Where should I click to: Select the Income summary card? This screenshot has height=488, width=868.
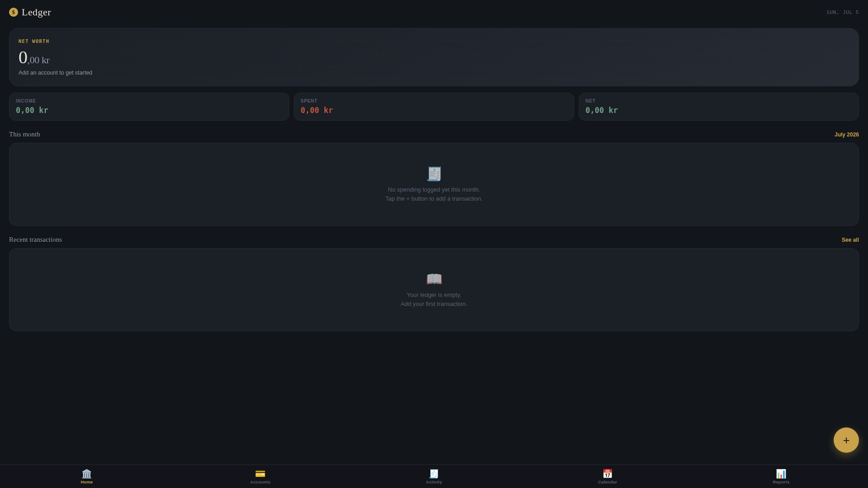click(x=149, y=107)
